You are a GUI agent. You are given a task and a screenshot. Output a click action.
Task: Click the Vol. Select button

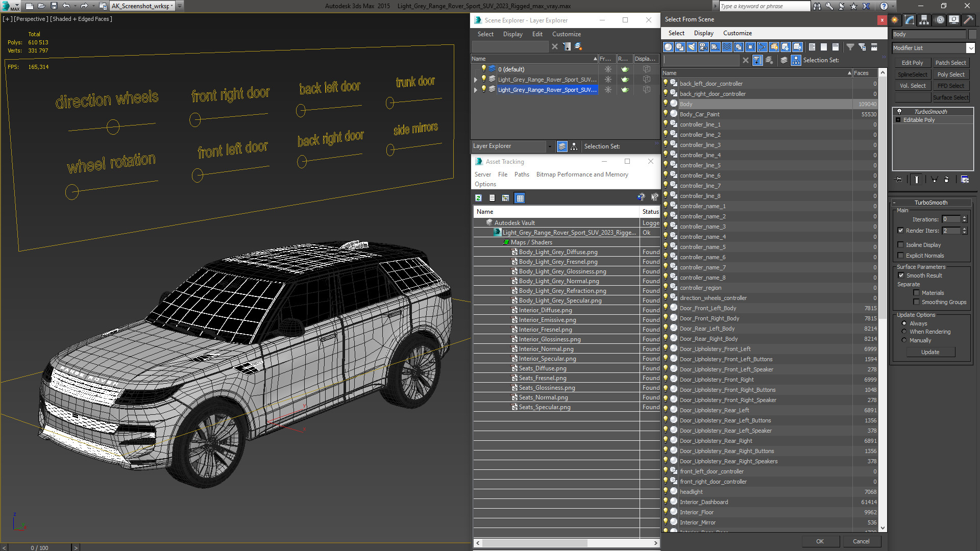912,86
